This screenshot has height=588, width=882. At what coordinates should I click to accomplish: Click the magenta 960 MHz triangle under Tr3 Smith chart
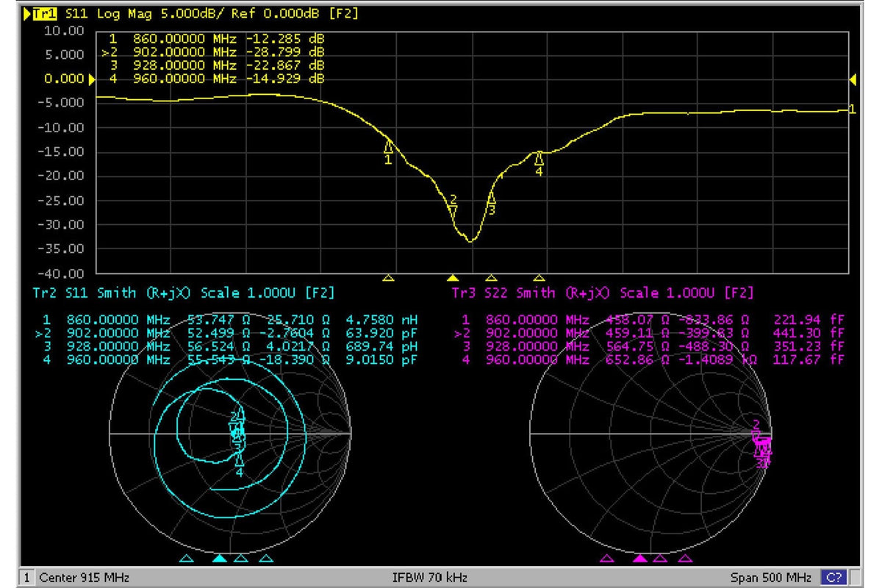pos(685,559)
